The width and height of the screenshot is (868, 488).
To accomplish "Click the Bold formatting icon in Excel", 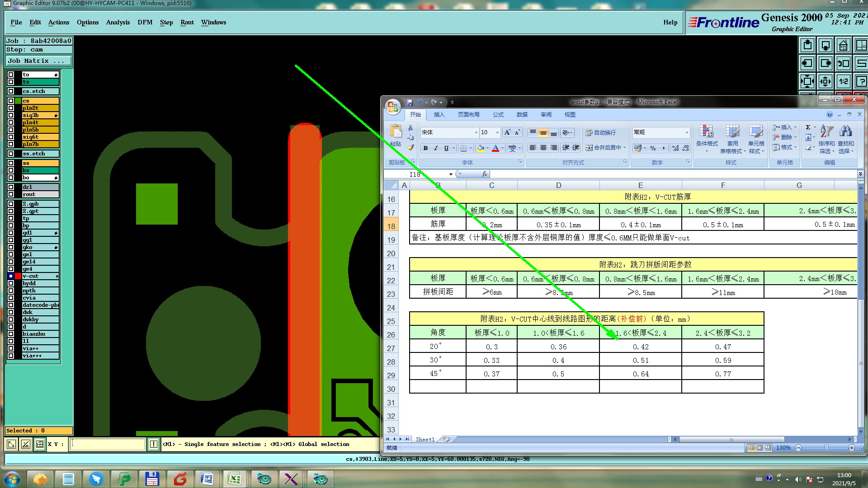I will 425,148.
